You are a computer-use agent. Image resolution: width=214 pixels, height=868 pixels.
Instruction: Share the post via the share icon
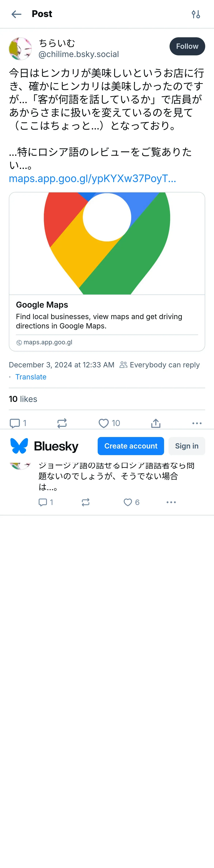[156, 423]
